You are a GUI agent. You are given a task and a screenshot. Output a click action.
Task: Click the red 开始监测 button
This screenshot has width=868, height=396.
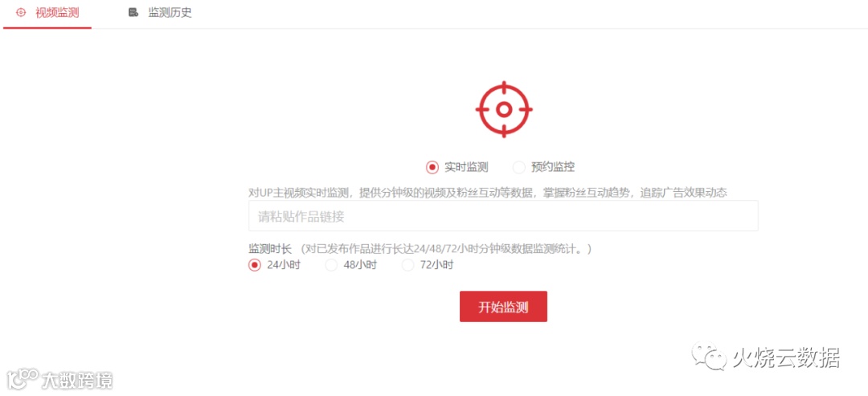503,306
